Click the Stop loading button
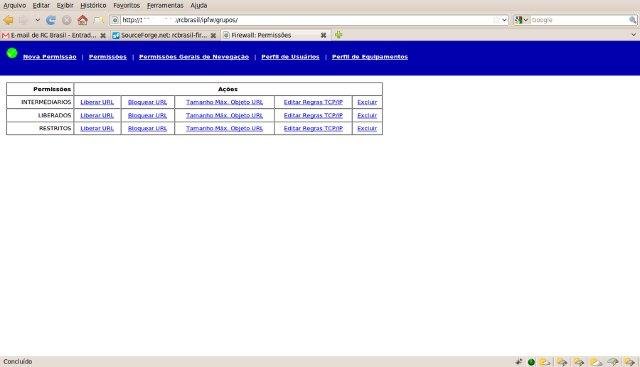The image size is (640, 367). point(67,20)
